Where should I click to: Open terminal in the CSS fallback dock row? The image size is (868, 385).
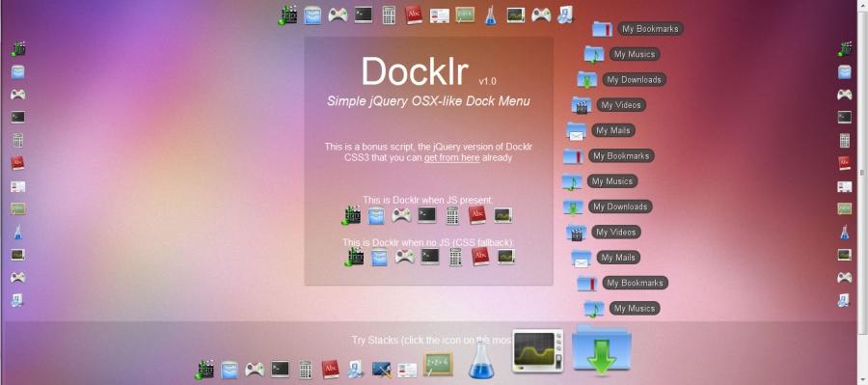[430, 256]
